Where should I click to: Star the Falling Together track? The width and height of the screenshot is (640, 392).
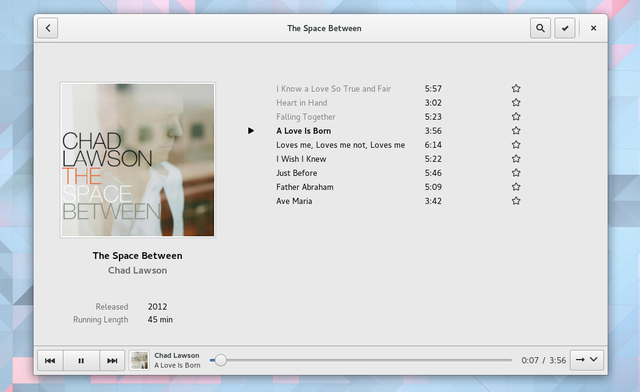516,117
